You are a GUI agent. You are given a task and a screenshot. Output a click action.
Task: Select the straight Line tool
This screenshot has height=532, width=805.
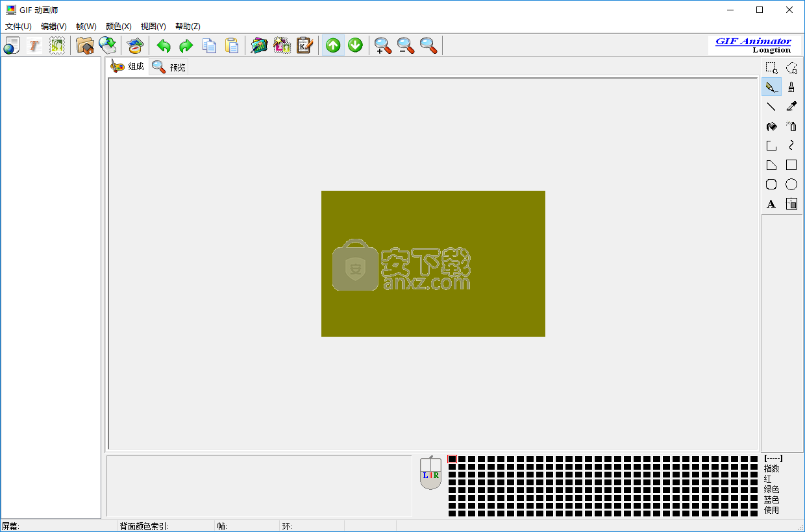(x=771, y=106)
